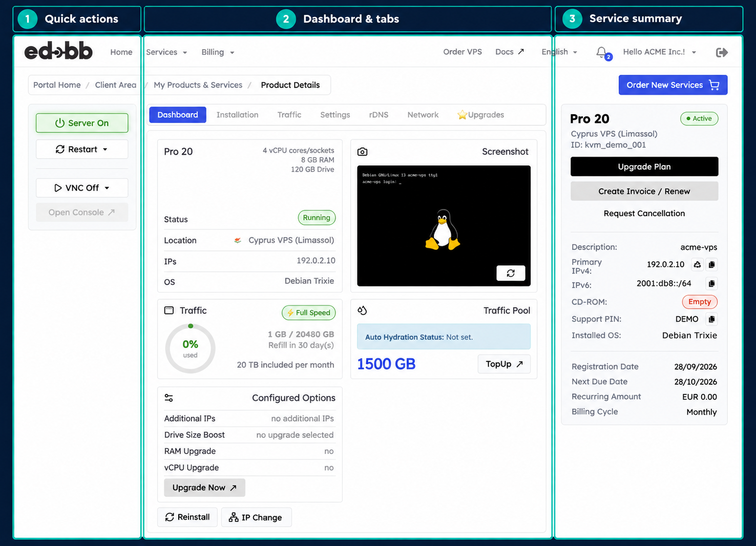The width and height of the screenshot is (756, 546).
Task: Go to Client Area breadcrumb
Action: tap(116, 85)
